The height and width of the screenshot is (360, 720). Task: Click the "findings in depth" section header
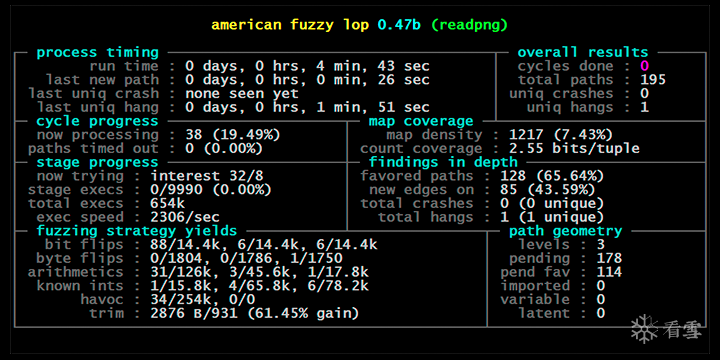443,163
